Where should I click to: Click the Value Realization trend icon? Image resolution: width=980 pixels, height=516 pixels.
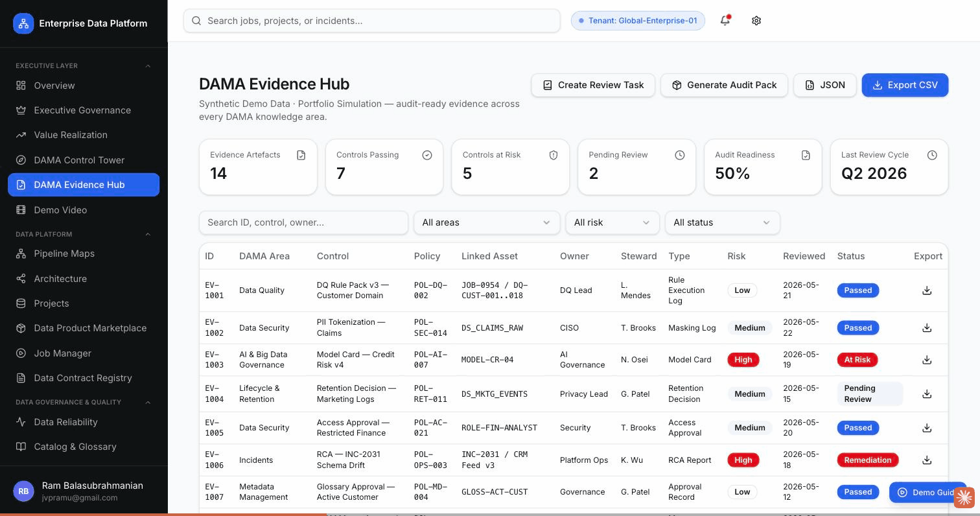(x=21, y=135)
